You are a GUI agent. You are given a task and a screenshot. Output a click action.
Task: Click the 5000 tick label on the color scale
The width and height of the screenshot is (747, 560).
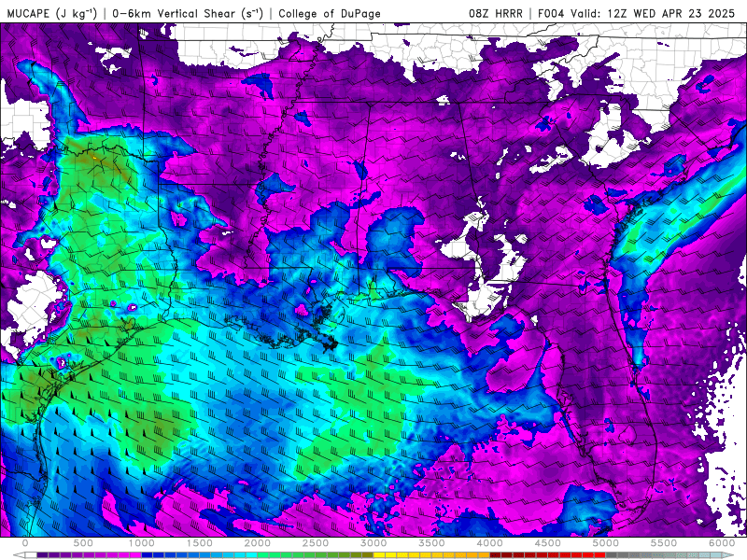pos(606,543)
